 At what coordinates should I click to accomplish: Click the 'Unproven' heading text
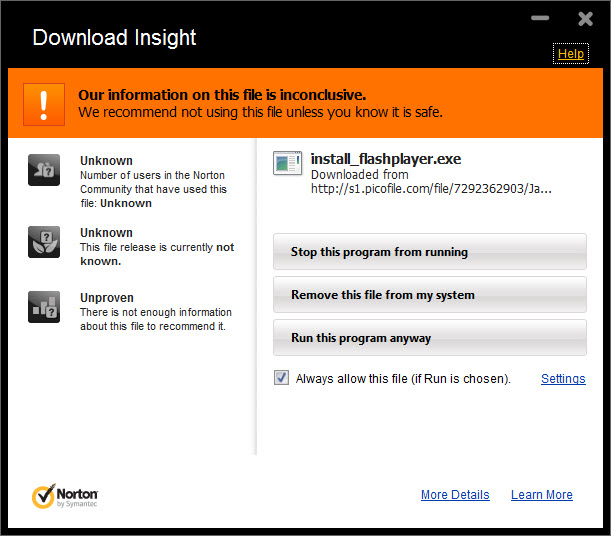point(107,298)
